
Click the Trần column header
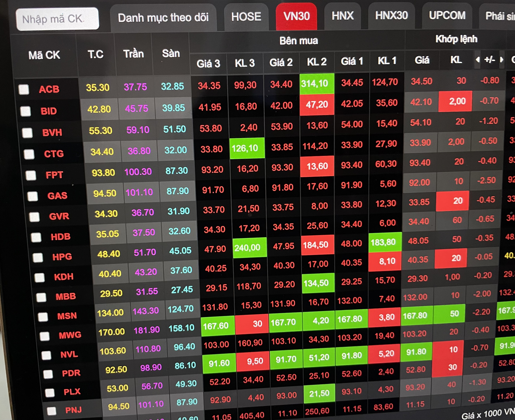click(x=133, y=54)
